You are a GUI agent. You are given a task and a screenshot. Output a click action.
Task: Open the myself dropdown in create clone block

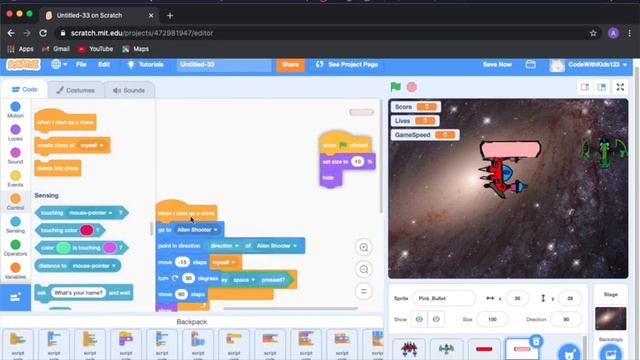pyautogui.click(x=92, y=145)
